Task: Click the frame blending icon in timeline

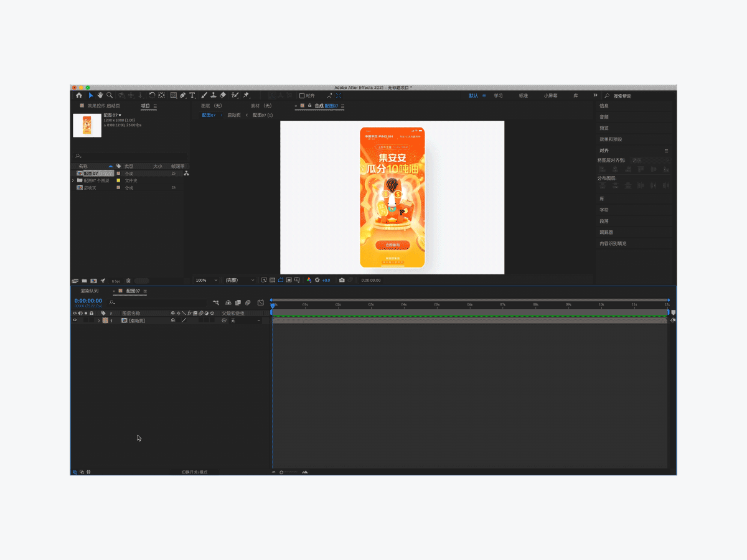Action: click(238, 302)
